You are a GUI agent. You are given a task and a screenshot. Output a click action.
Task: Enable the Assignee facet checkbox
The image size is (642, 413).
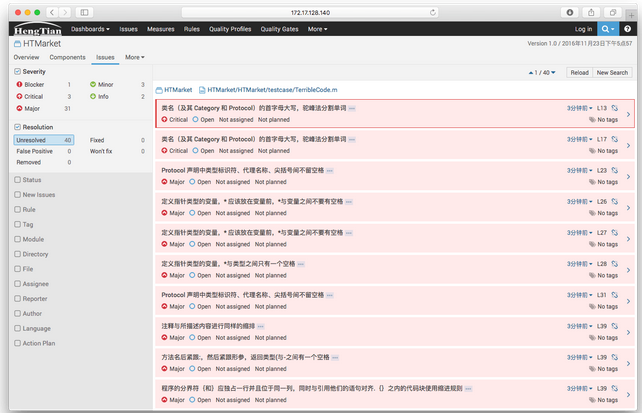point(17,283)
